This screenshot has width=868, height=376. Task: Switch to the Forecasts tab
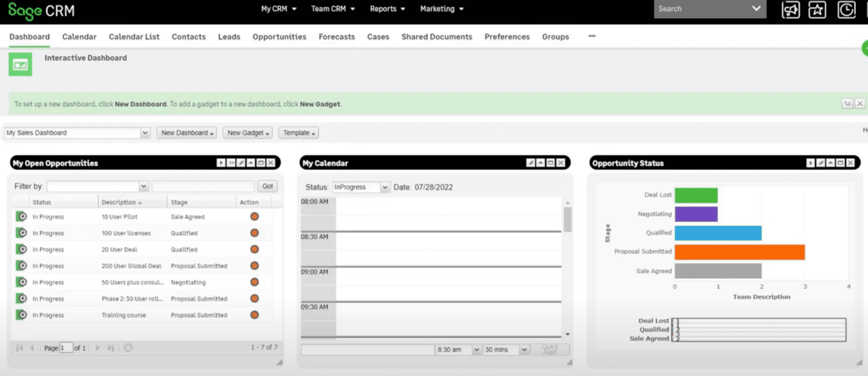[x=336, y=37]
